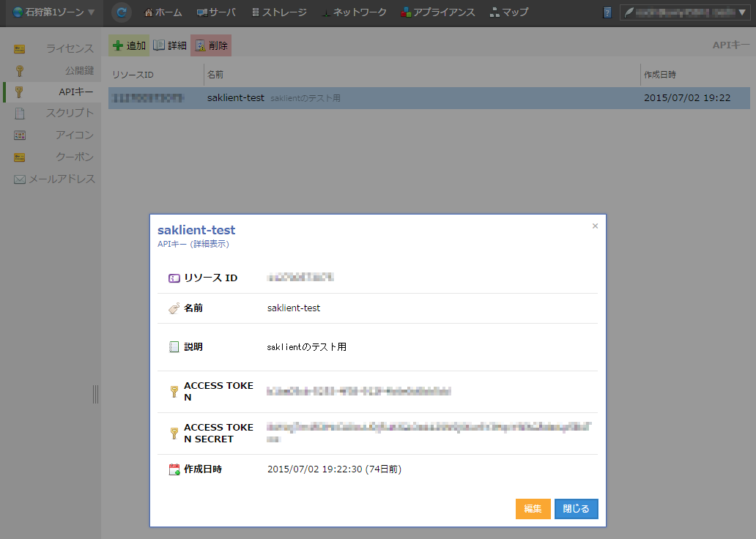Select ライセンス in the sidebar

coord(70,48)
